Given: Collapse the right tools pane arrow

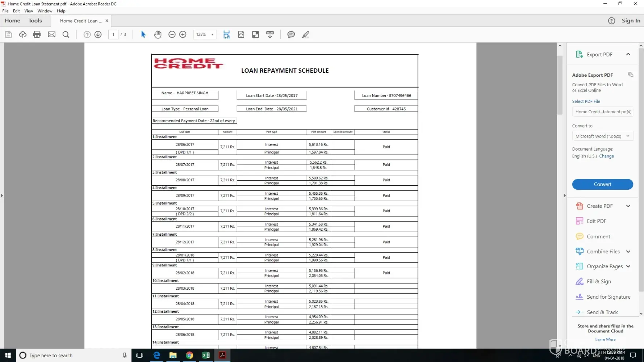Looking at the screenshot, I should click(564, 195).
